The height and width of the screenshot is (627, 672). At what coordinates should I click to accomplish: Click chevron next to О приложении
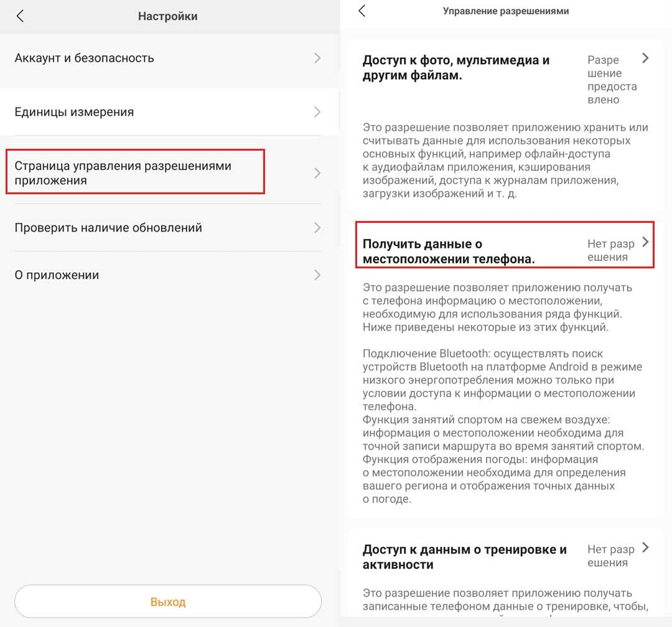[317, 275]
